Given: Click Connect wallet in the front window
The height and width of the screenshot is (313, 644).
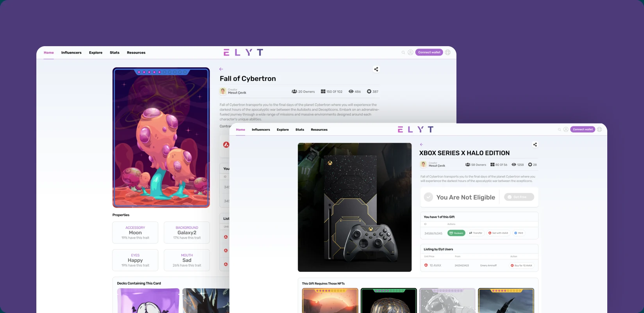Looking at the screenshot, I should tap(583, 130).
